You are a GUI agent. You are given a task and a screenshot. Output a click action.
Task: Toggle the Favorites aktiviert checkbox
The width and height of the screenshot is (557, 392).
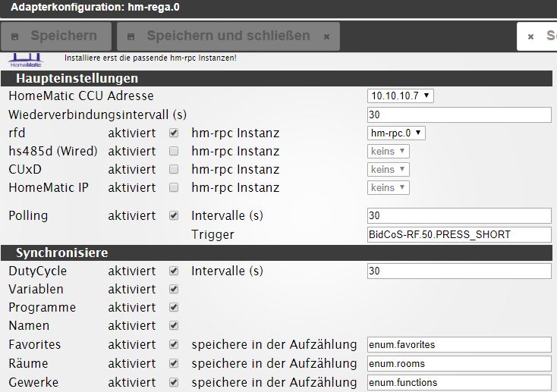pyautogui.click(x=174, y=344)
